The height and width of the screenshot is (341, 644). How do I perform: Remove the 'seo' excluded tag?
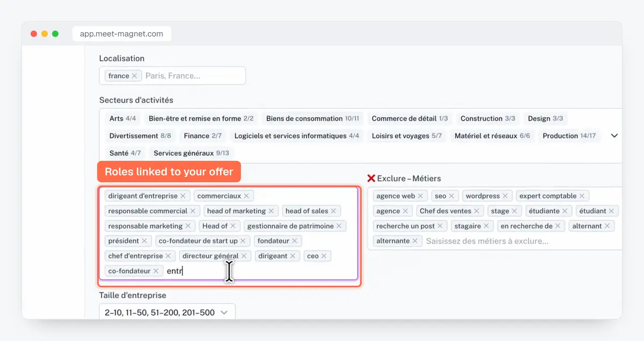tap(452, 196)
